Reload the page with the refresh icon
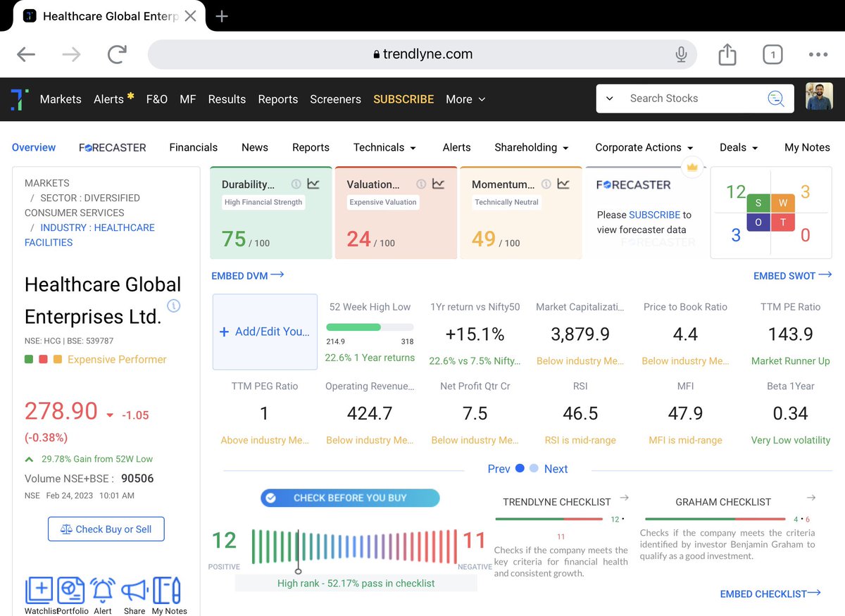 (x=117, y=54)
